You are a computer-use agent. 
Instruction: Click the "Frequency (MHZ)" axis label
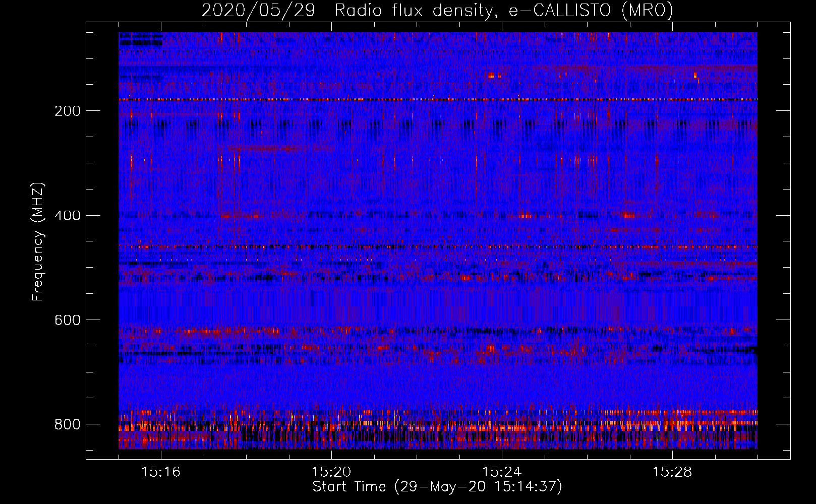point(38,241)
